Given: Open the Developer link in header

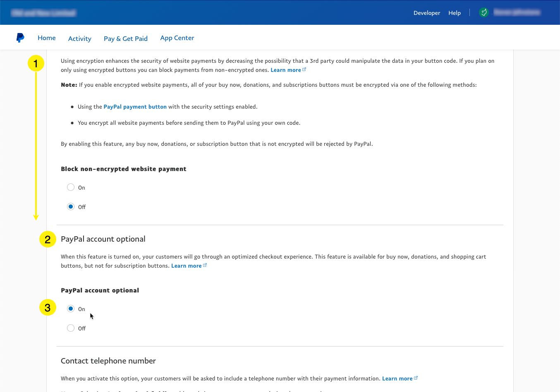Looking at the screenshot, I should (x=427, y=13).
